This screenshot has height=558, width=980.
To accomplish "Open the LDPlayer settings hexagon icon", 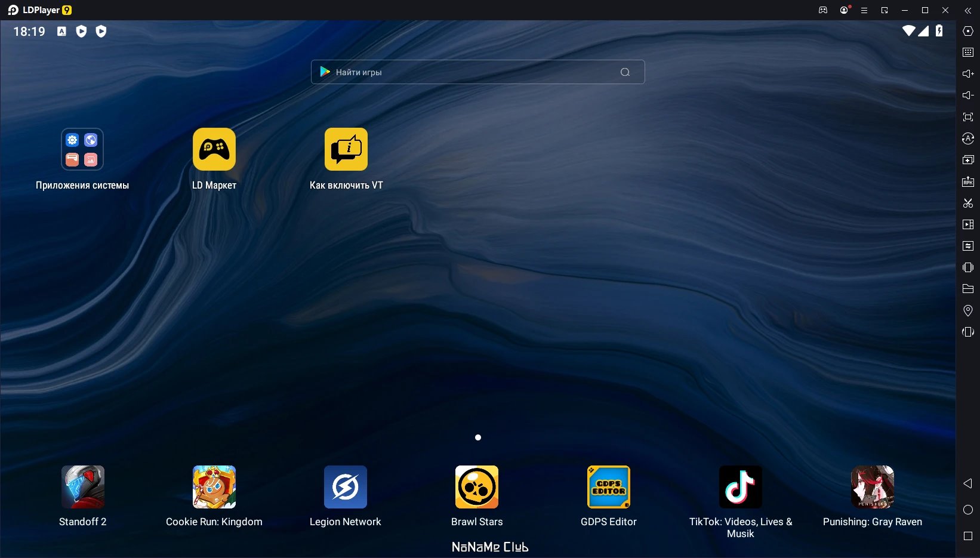I will click(968, 31).
